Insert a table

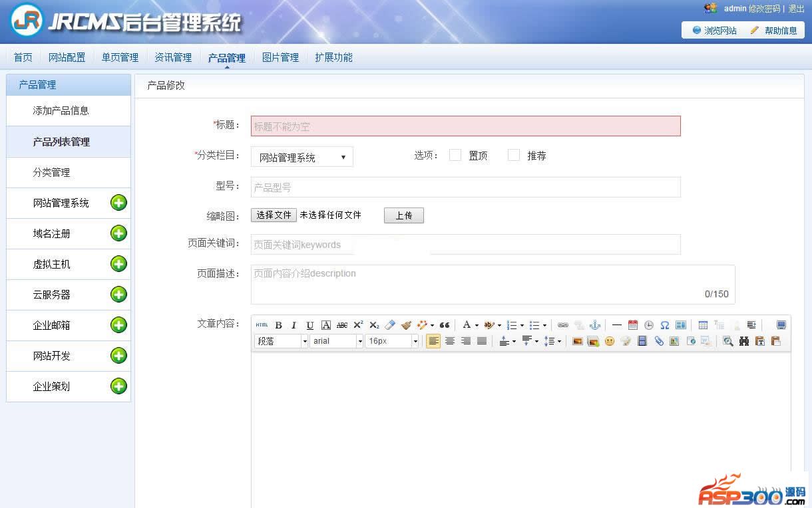click(x=703, y=325)
